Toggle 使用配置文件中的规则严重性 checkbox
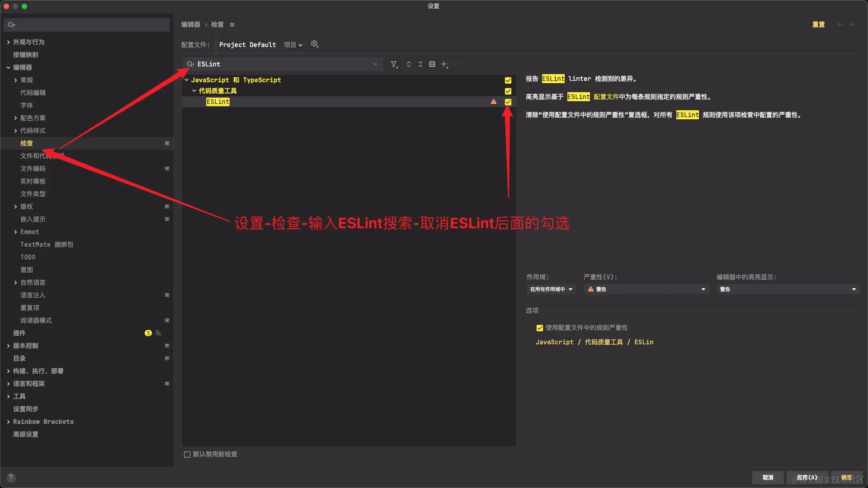868x488 pixels. click(x=539, y=328)
